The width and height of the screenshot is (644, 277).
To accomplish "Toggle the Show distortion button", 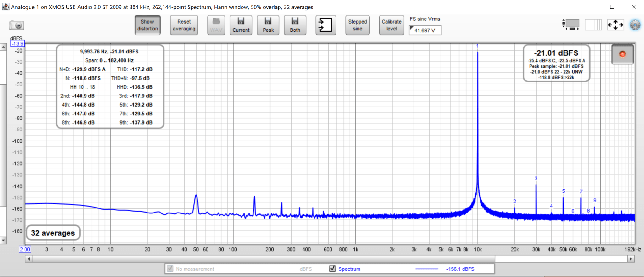I will click(x=147, y=25).
